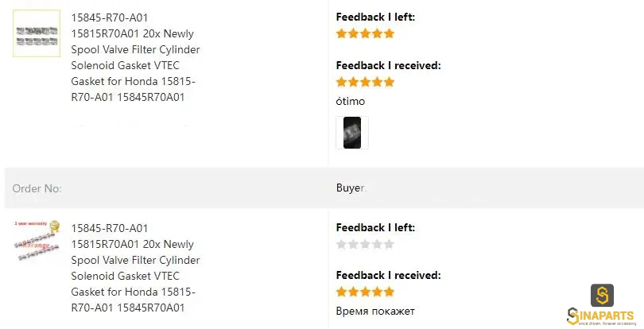Click the Order No label
This screenshot has width=644, height=329.
(x=37, y=188)
